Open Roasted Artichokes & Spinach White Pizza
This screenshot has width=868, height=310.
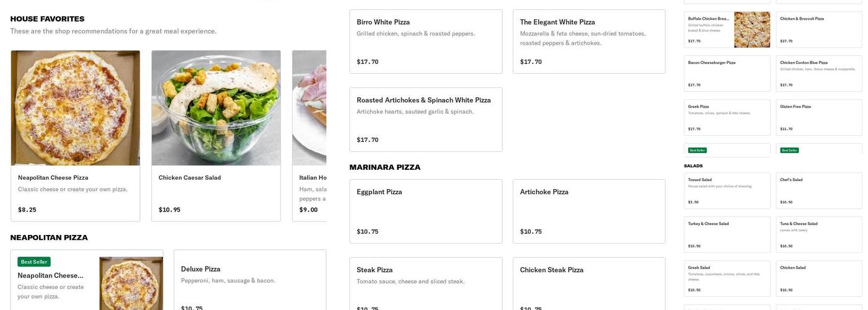click(x=426, y=120)
